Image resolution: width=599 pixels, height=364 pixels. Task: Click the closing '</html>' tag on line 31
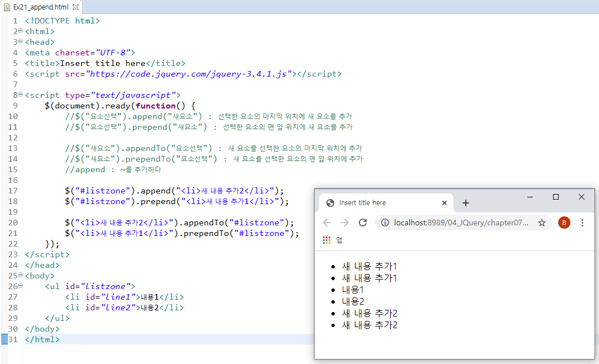point(42,339)
